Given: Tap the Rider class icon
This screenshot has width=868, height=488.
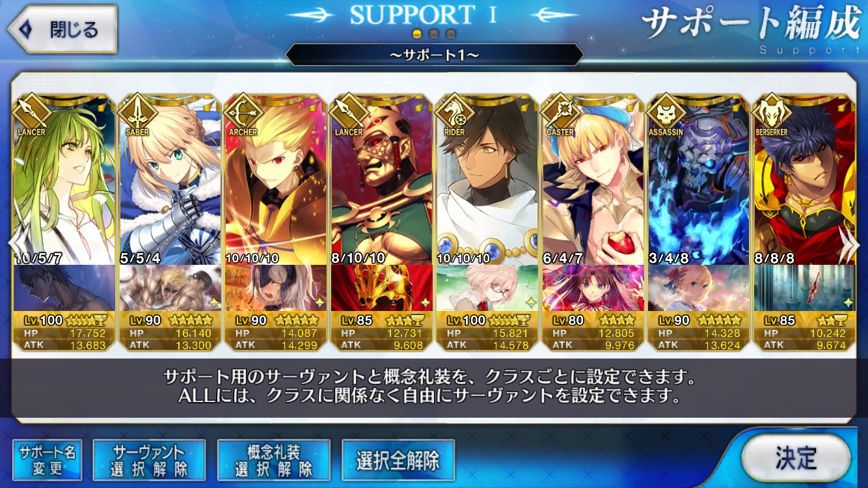Looking at the screenshot, I should (454, 111).
